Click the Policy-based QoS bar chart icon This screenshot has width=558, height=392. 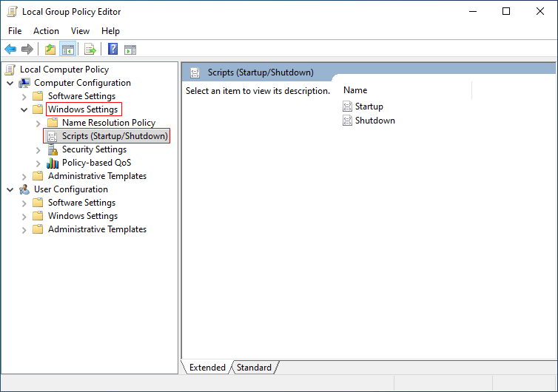pos(53,163)
